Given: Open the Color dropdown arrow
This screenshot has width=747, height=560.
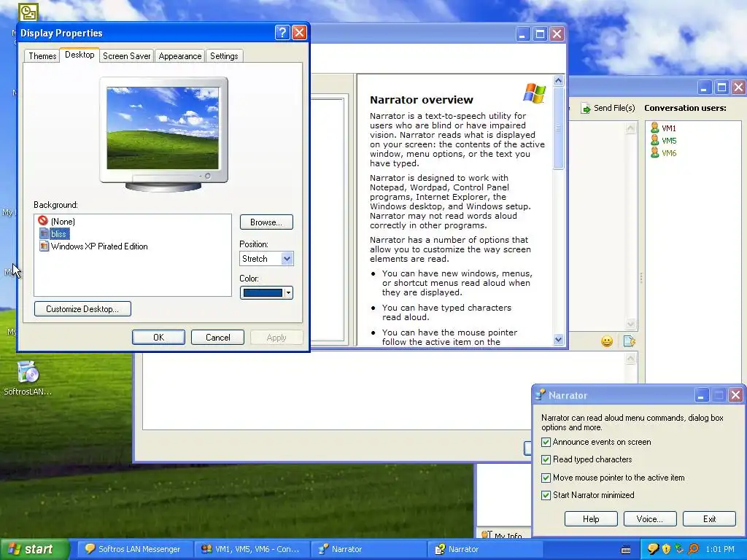Looking at the screenshot, I should pyautogui.click(x=288, y=293).
